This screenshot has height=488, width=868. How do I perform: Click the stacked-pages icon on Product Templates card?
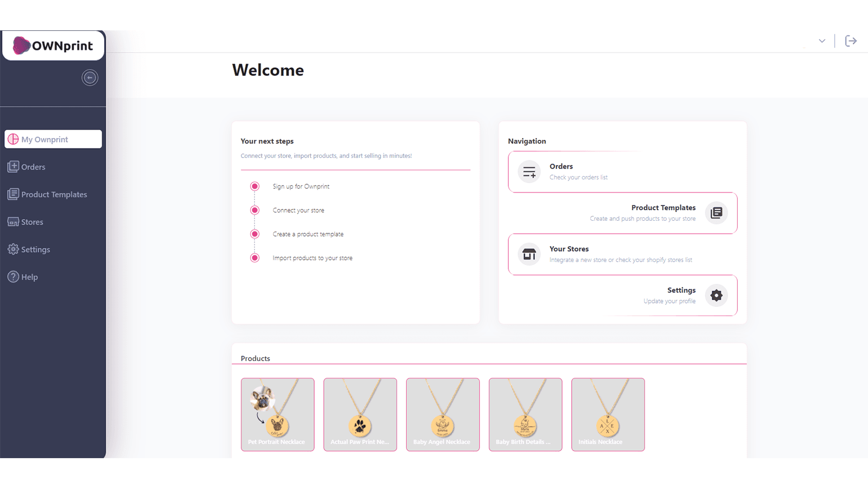click(x=716, y=213)
